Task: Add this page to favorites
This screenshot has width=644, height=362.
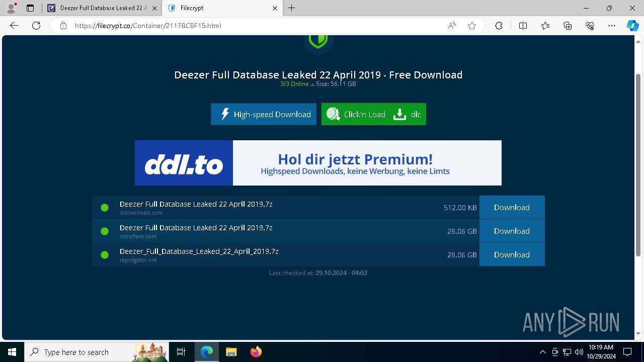Action: point(472,26)
